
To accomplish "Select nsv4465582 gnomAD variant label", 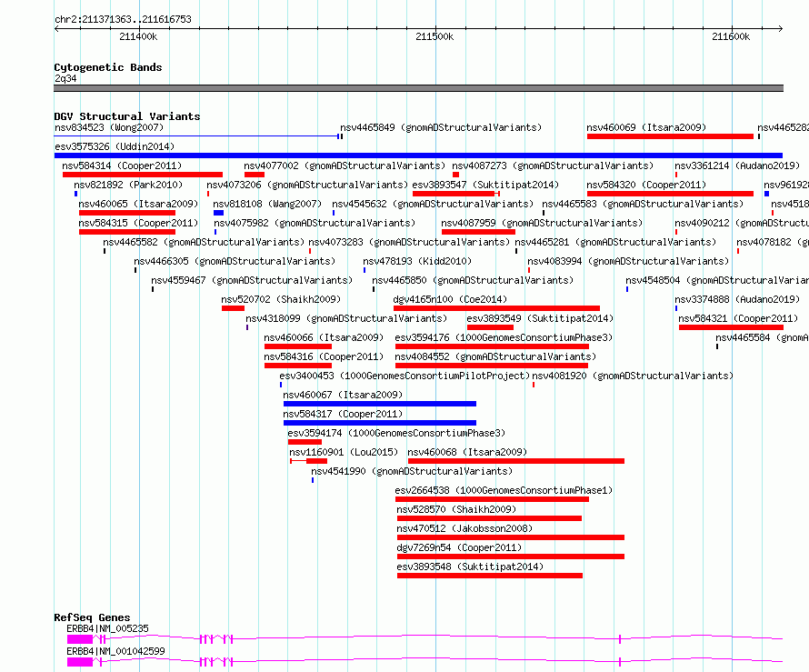I will click(x=204, y=242).
